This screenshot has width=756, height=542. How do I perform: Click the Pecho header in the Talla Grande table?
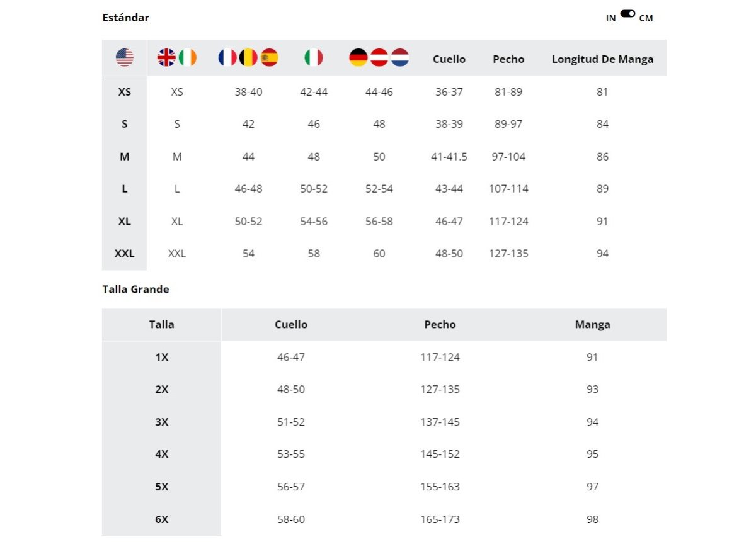440,325
